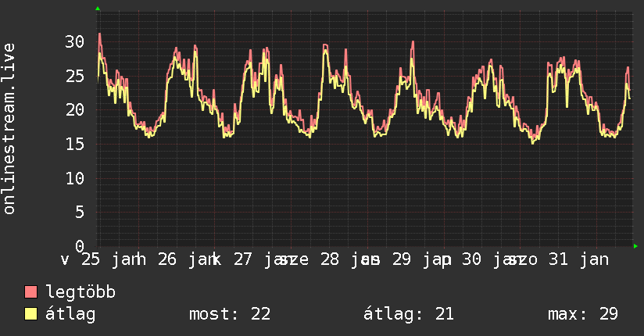Click the y-axis label 5
This screenshot has width=644, height=336.
[x=80, y=213]
